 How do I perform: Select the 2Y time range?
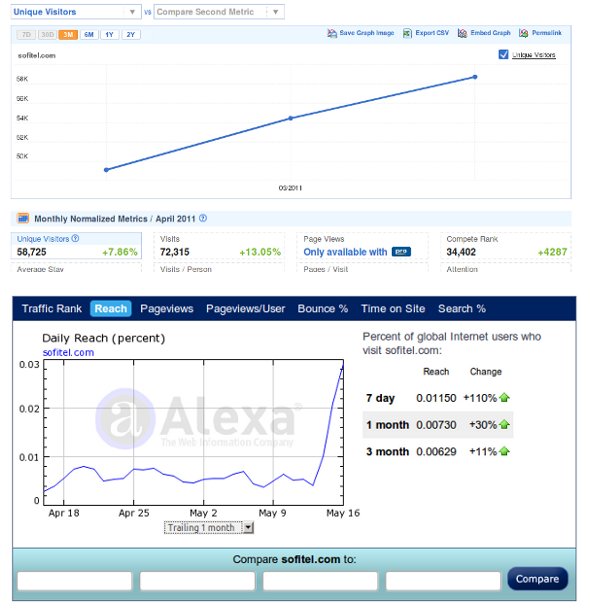pos(131,35)
